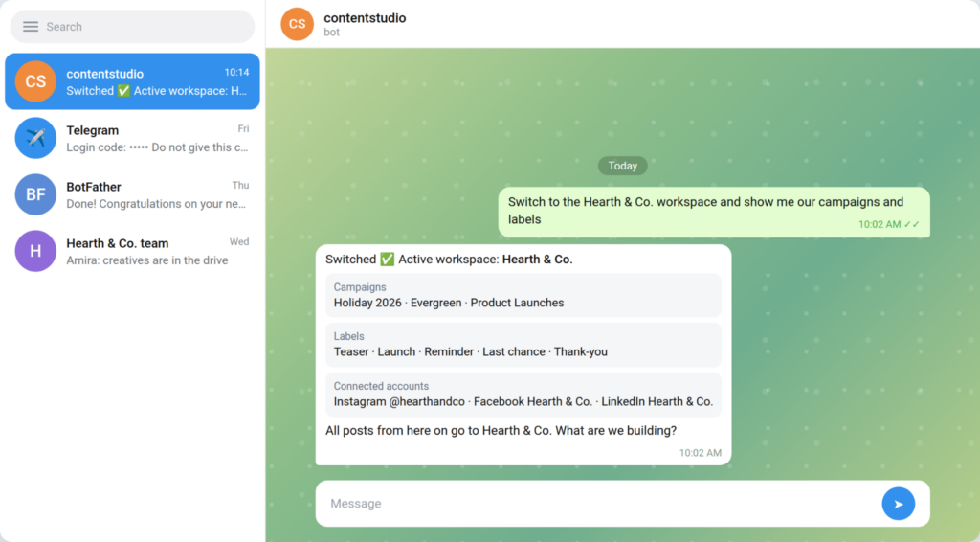Click the 'Holiday 2026 · Evergreen' campaigns line

point(449,303)
